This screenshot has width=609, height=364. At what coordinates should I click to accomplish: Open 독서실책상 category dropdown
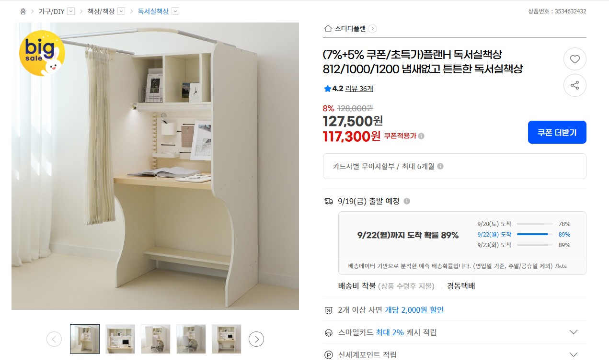pos(175,11)
